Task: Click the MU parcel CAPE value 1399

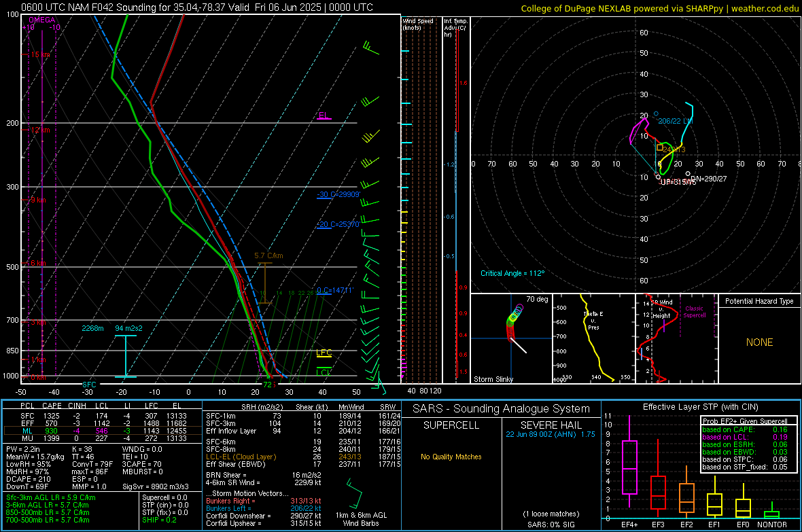Action: click(51, 438)
